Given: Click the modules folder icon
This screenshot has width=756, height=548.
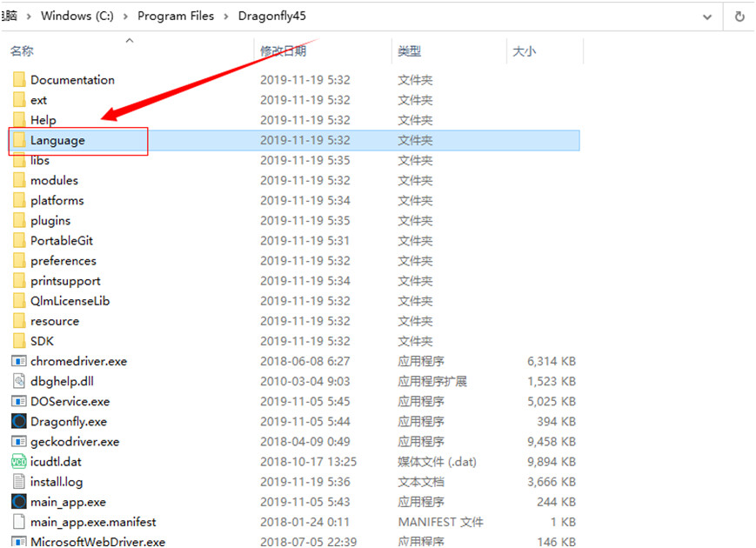Looking at the screenshot, I should coord(19,180).
